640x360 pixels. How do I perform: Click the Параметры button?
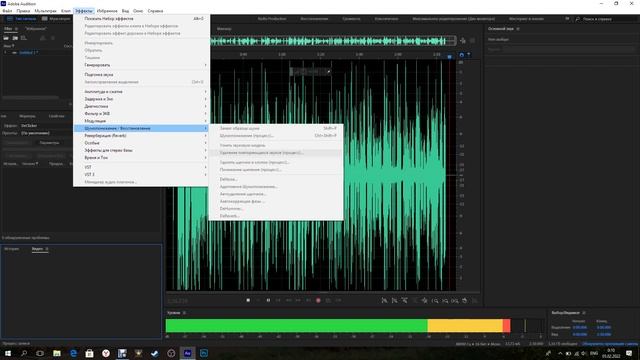(x=49, y=143)
